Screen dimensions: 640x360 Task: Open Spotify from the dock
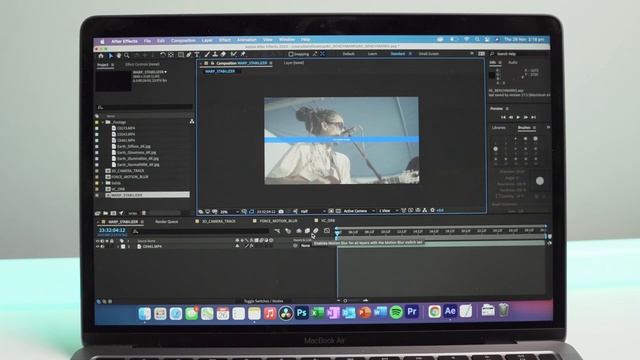pyautogui.click(x=396, y=313)
